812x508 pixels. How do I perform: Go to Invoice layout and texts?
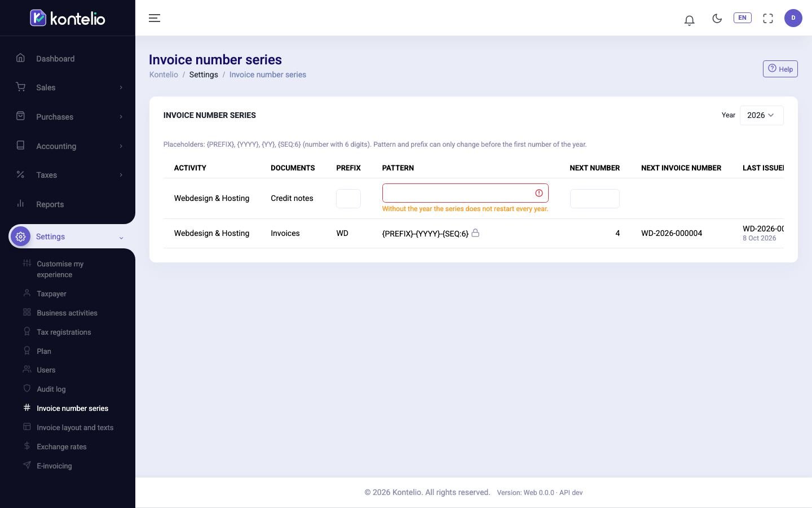[75, 427]
